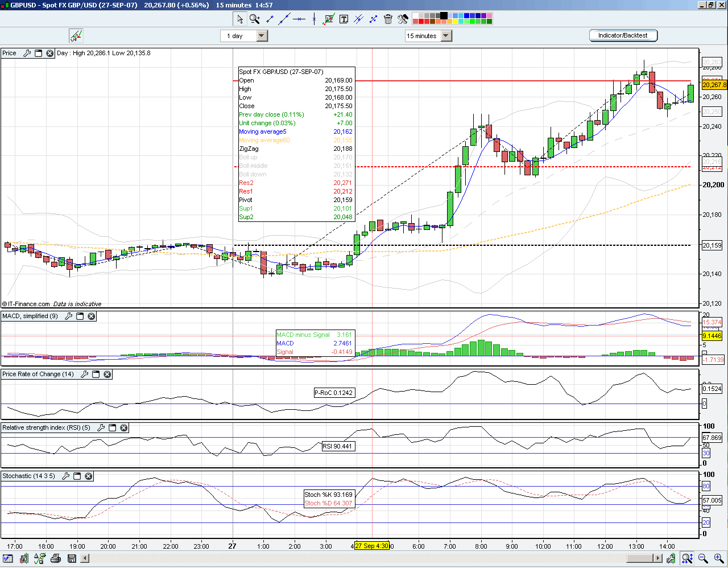Toggle the auto-fit zoom with arrows icon
The height and width of the screenshot is (568, 728).
point(687,558)
